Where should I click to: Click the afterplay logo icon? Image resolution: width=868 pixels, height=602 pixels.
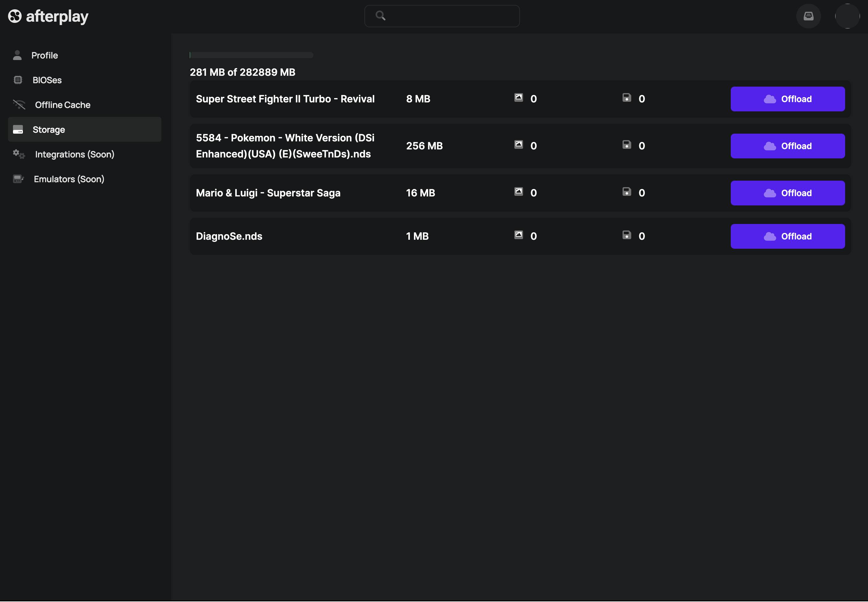coord(15,16)
